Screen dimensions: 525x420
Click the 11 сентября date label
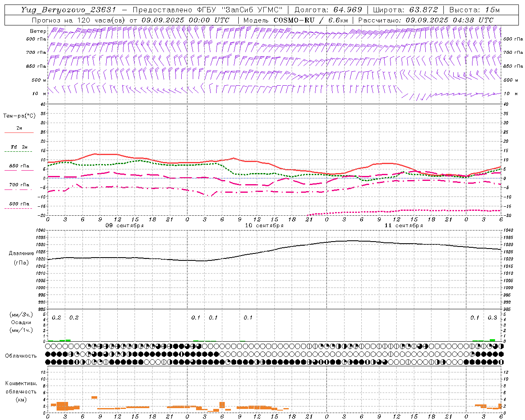point(404,226)
